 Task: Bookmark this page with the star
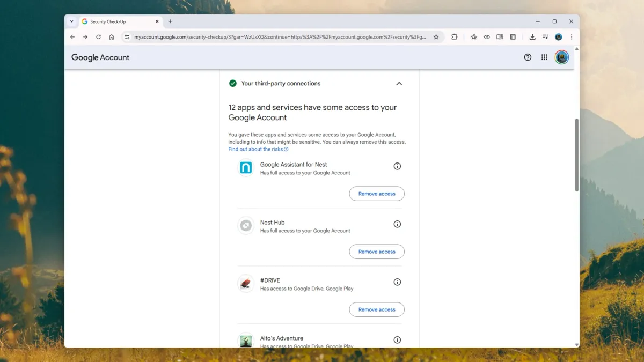[x=436, y=37]
